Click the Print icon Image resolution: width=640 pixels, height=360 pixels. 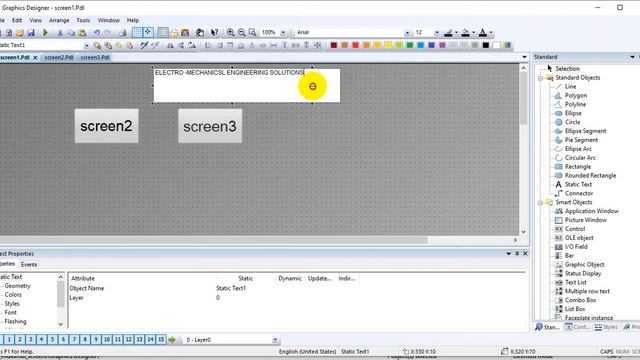[122, 33]
